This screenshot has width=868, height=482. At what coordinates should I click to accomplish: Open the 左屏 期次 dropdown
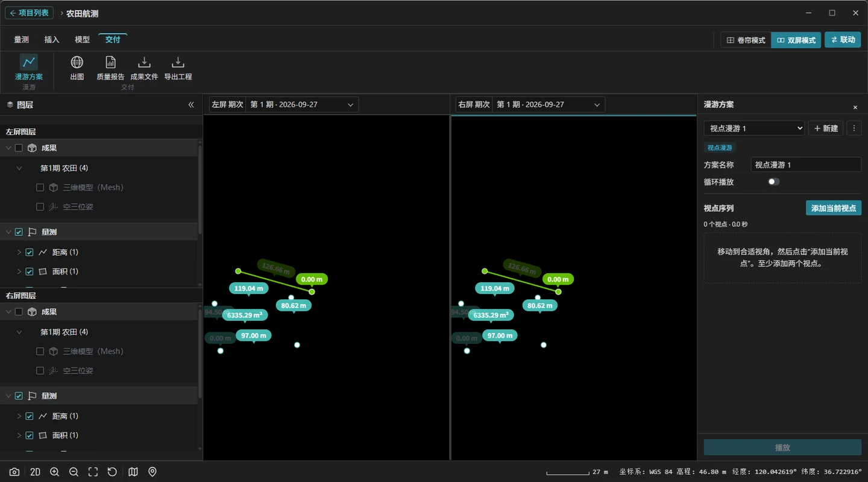click(x=302, y=104)
